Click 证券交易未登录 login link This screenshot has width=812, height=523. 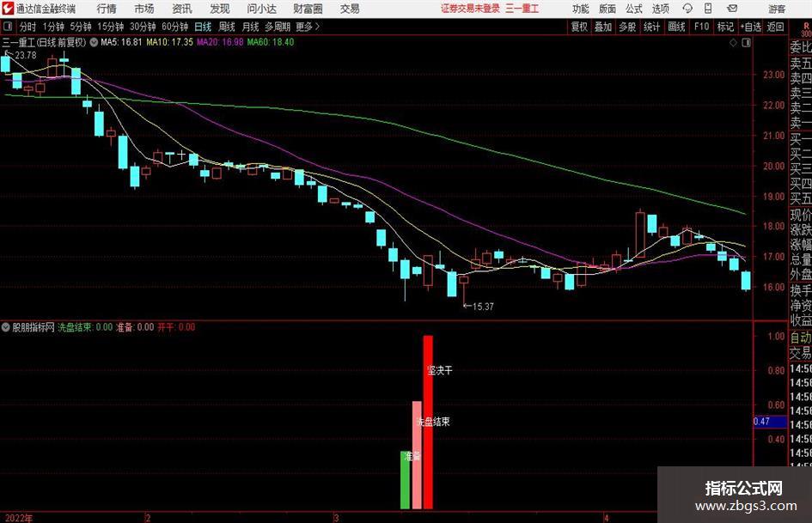click(x=470, y=9)
